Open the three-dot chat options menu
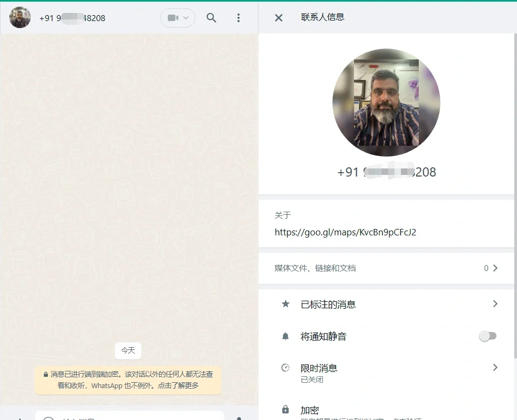The height and width of the screenshot is (420, 517). tap(238, 17)
